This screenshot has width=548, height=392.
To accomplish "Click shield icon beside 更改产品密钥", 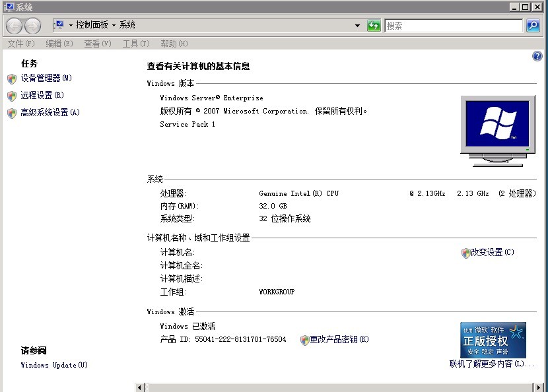I will (305, 340).
